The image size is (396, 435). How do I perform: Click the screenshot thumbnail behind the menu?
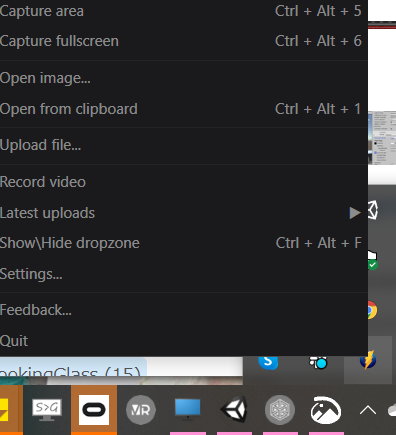(382, 138)
